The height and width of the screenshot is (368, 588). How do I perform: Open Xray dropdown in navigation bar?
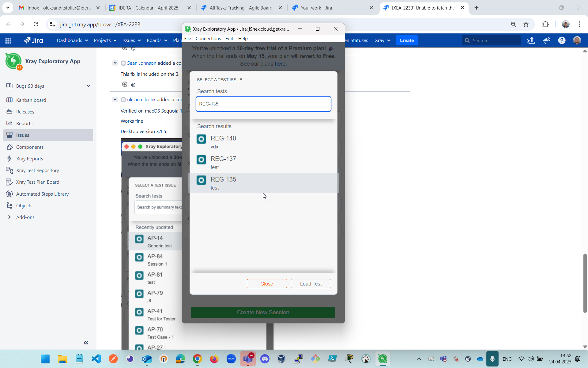click(x=383, y=40)
